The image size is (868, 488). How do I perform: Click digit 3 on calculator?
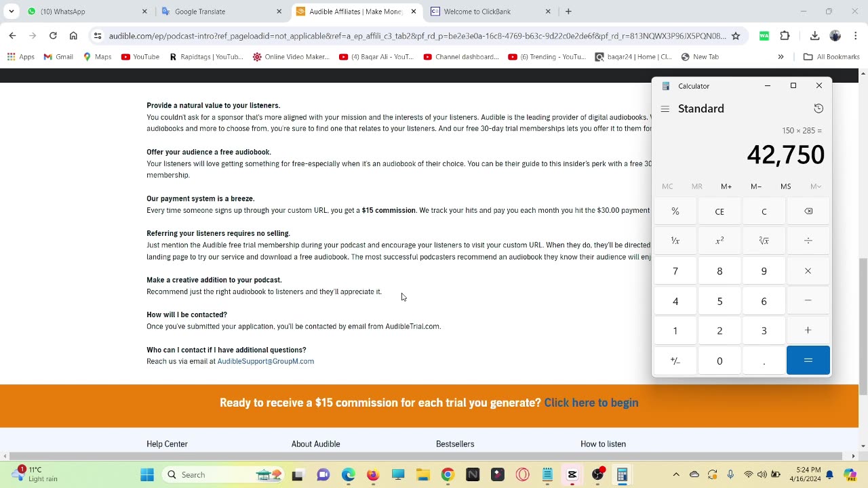click(764, 331)
